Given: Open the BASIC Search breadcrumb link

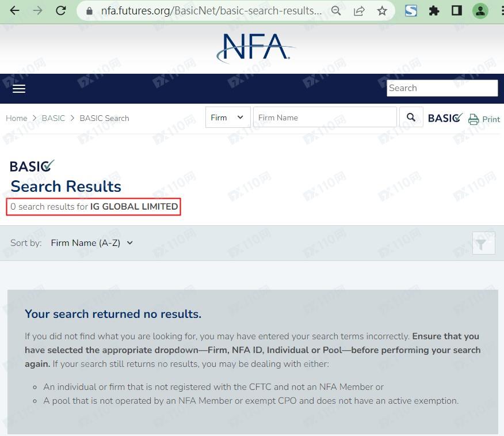Looking at the screenshot, I should pos(105,118).
